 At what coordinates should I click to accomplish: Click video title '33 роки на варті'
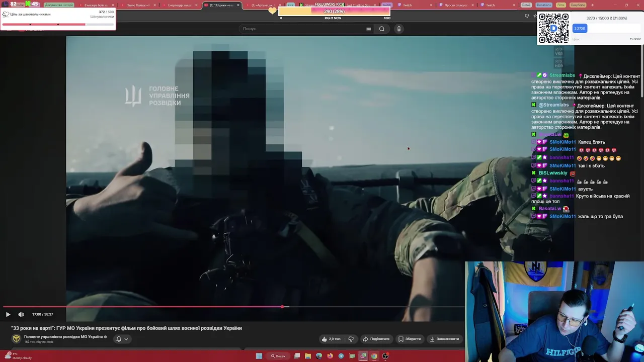[127, 328]
